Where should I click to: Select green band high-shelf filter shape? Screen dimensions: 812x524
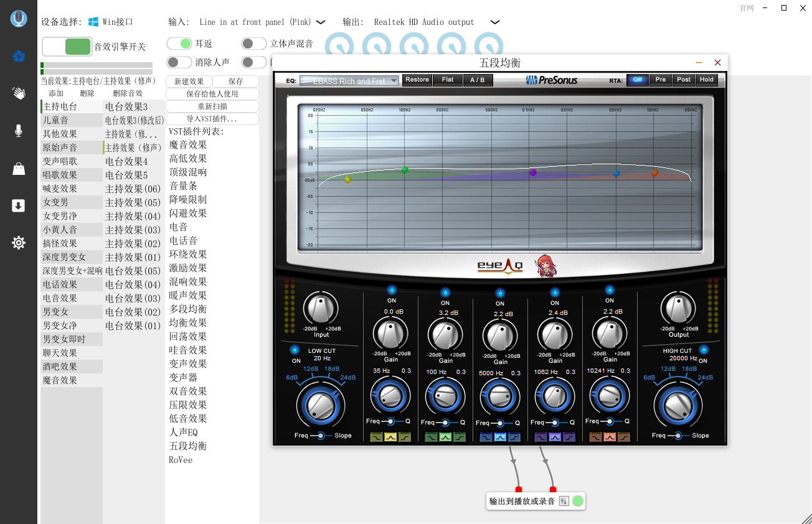tap(459, 437)
